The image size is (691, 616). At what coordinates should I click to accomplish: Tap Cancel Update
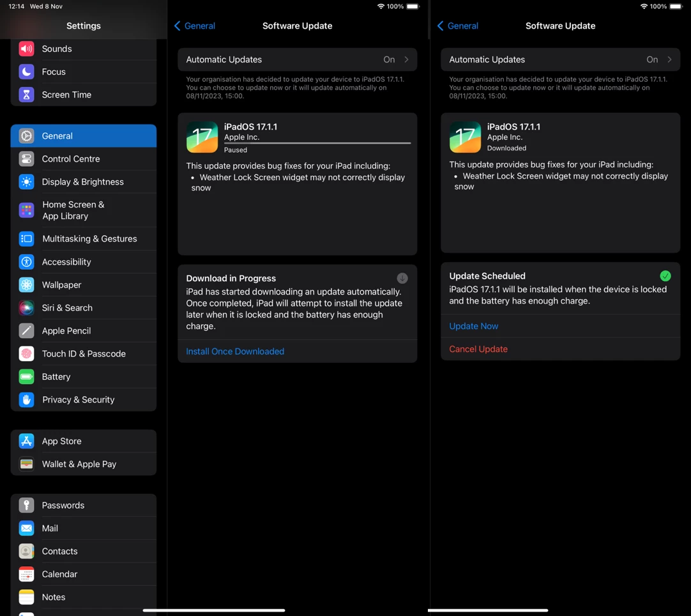tap(478, 350)
